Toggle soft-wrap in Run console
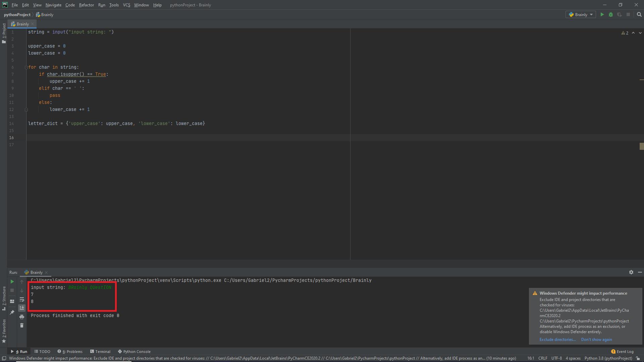 tap(22, 299)
